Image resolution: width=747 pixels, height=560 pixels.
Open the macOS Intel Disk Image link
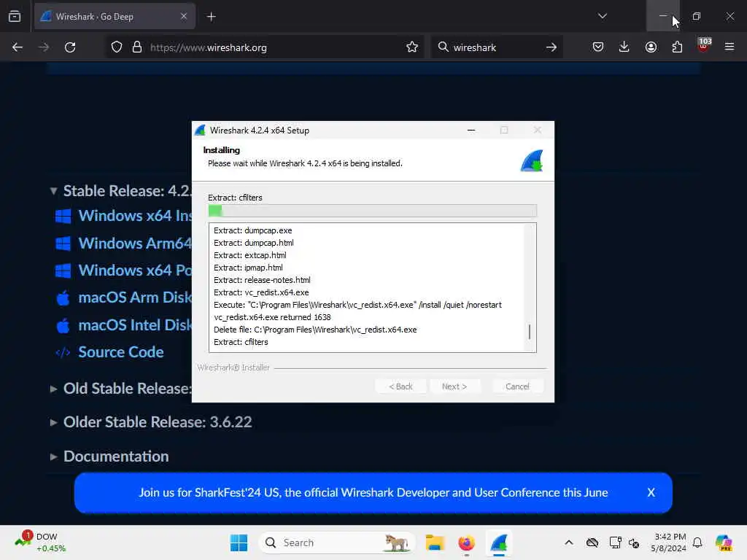click(x=135, y=325)
